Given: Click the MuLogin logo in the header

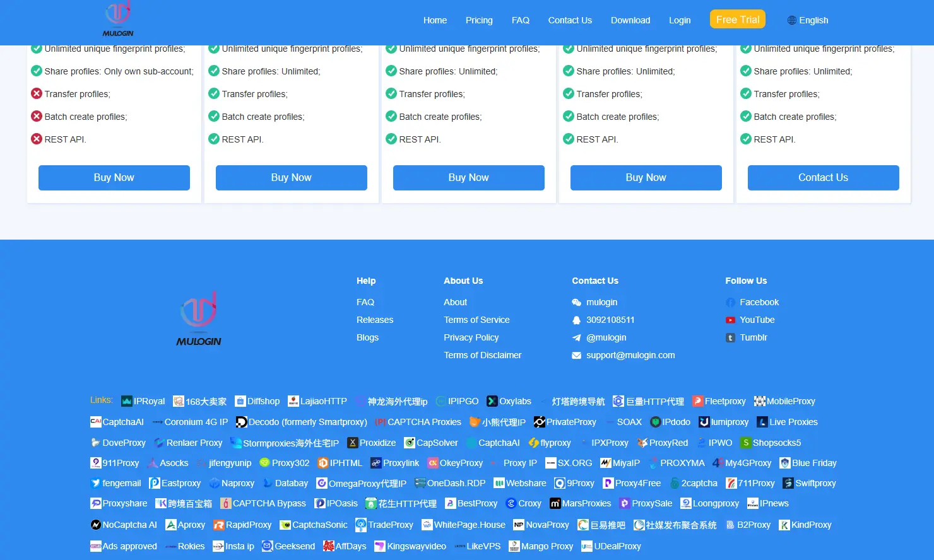Looking at the screenshot, I should pos(118,19).
